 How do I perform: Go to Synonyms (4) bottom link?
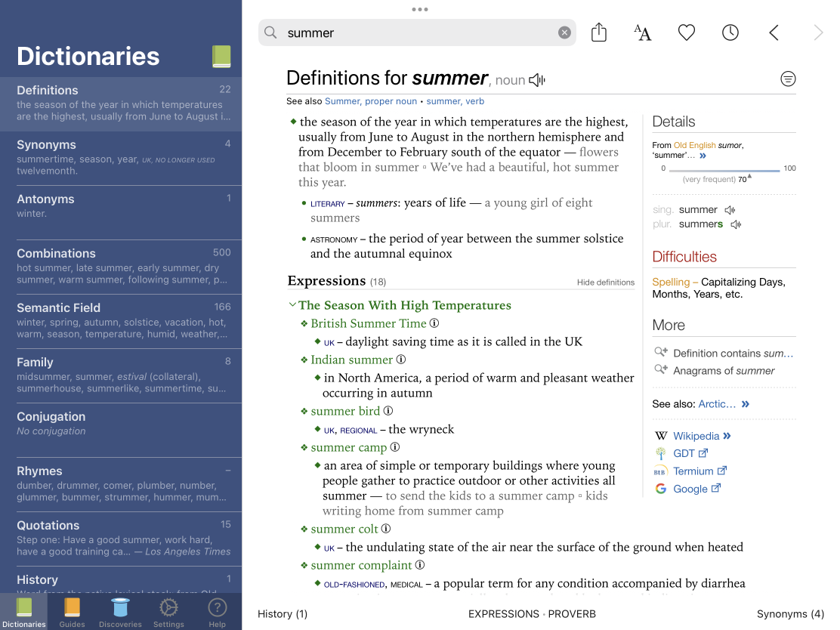click(x=790, y=614)
